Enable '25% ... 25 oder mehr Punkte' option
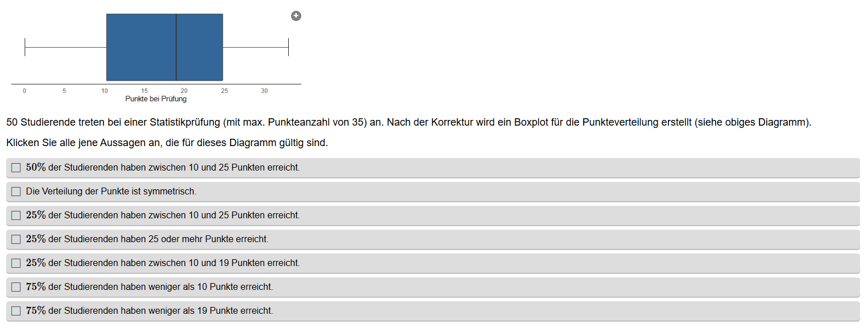 tap(16, 239)
